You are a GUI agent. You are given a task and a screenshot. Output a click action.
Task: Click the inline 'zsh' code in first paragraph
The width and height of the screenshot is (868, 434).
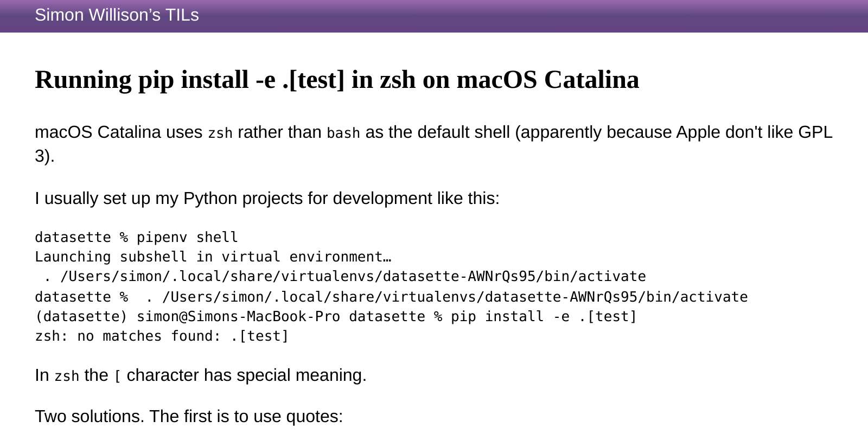tap(220, 133)
